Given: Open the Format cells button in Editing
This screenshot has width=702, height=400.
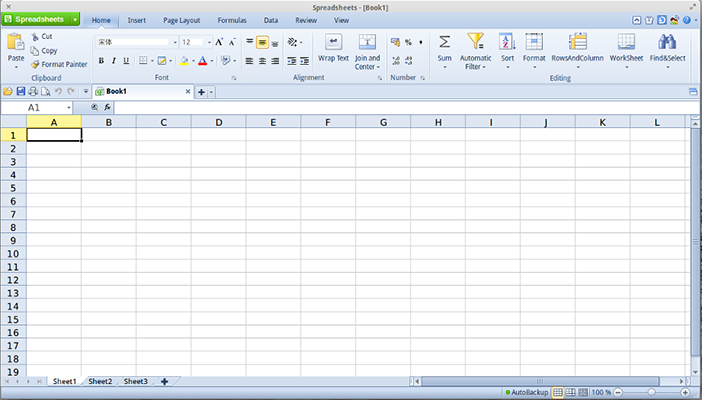Looking at the screenshot, I should point(534,51).
